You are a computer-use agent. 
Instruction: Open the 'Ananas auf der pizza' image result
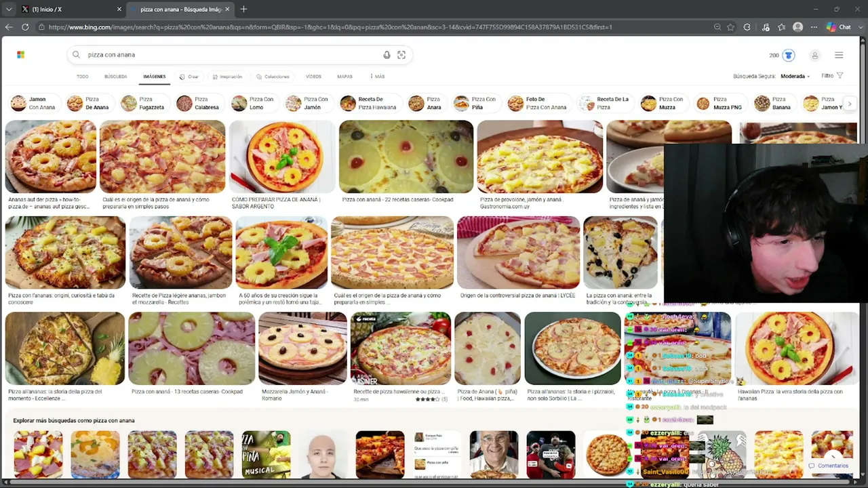tap(51, 157)
